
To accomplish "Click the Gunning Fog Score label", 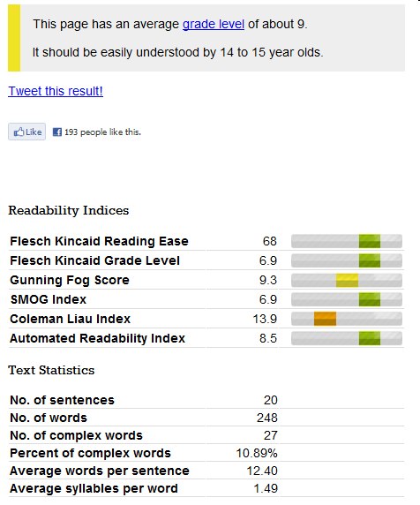I will (x=70, y=280).
